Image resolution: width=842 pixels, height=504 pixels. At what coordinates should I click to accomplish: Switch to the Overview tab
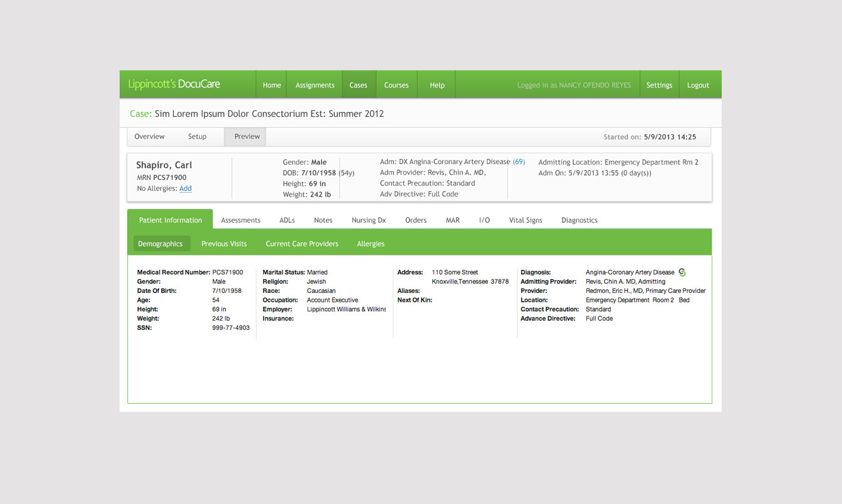pyautogui.click(x=150, y=136)
